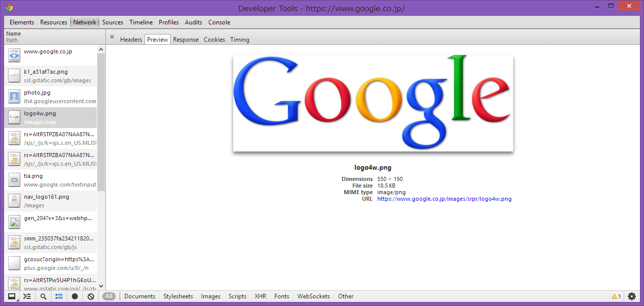Viewport: 644px width, 306px height.
Task: Click the logo4w.png thumbnail icon
Action: [14, 118]
